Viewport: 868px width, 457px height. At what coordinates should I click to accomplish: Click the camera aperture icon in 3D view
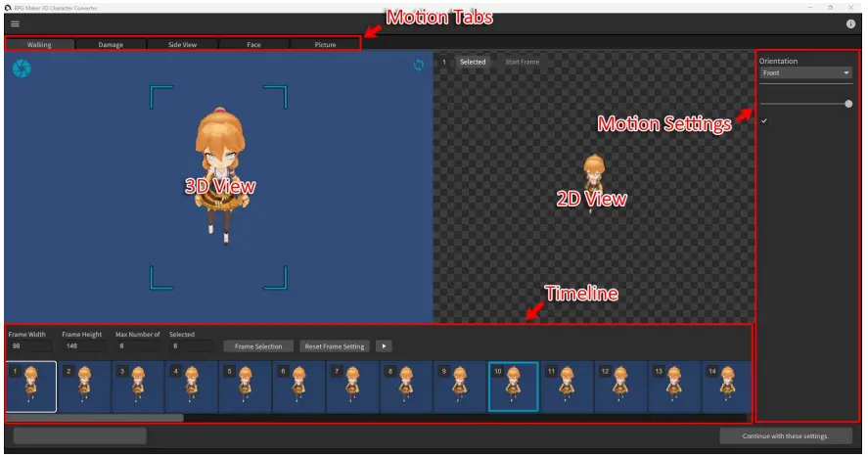pos(22,69)
